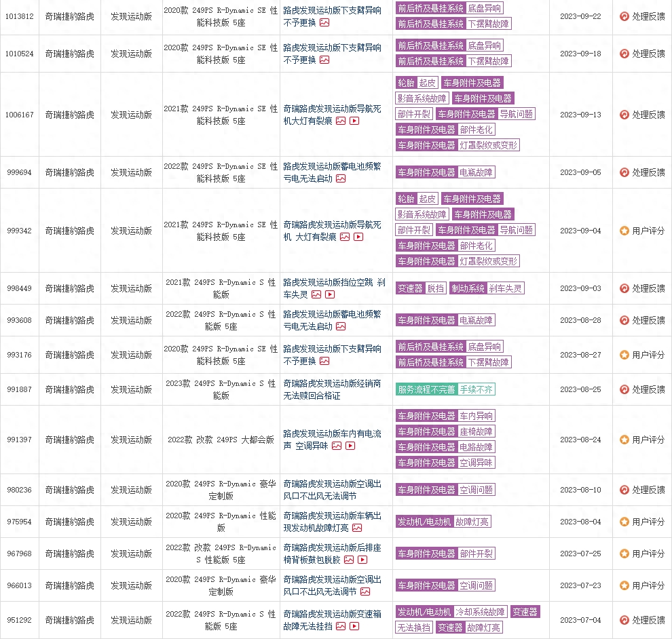
Task: Open image icon for complaint 993176
Action: (324, 361)
